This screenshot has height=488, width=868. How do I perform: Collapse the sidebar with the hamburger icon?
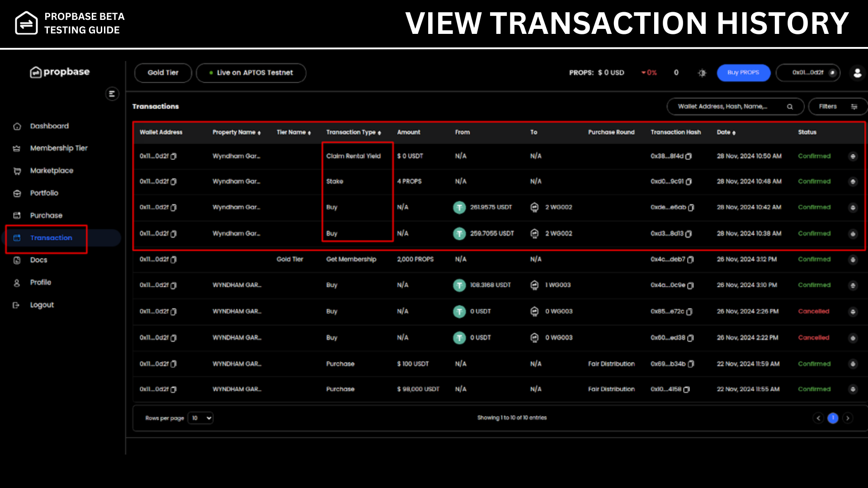(x=112, y=94)
